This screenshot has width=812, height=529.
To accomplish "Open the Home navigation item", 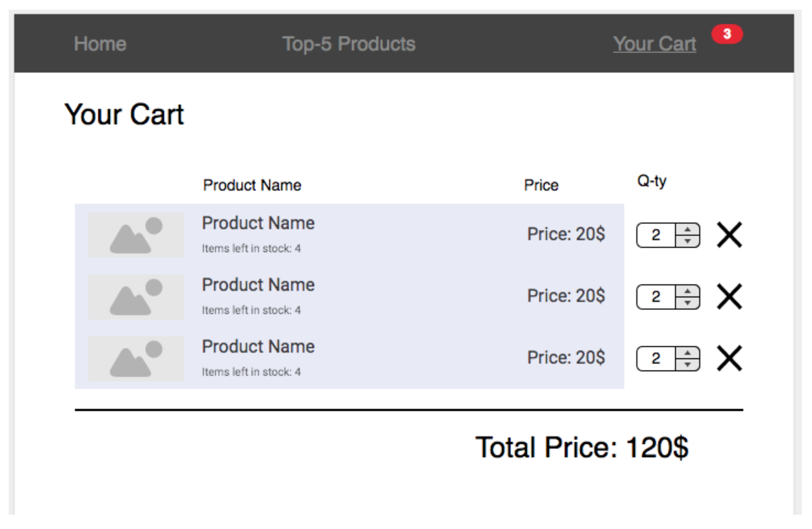I will pyautogui.click(x=100, y=44).
